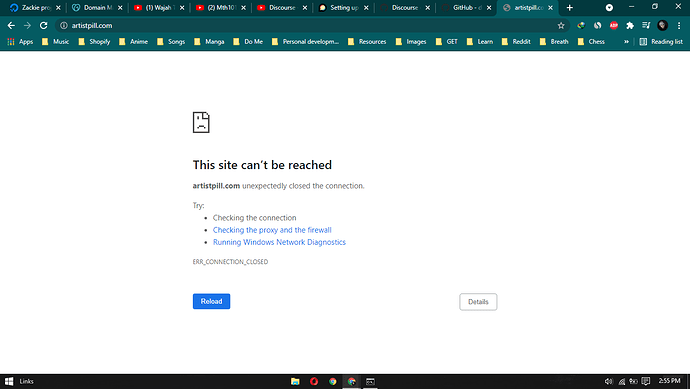Open the Songs bookmarks folder
The height and width of the screenshot is (389, 690).
171,41
